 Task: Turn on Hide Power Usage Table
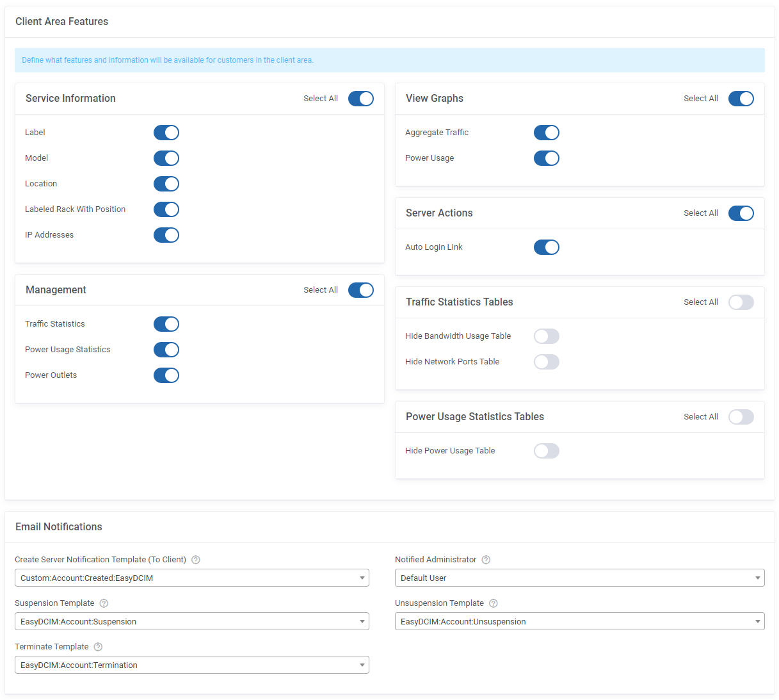[x=547, y=451]
